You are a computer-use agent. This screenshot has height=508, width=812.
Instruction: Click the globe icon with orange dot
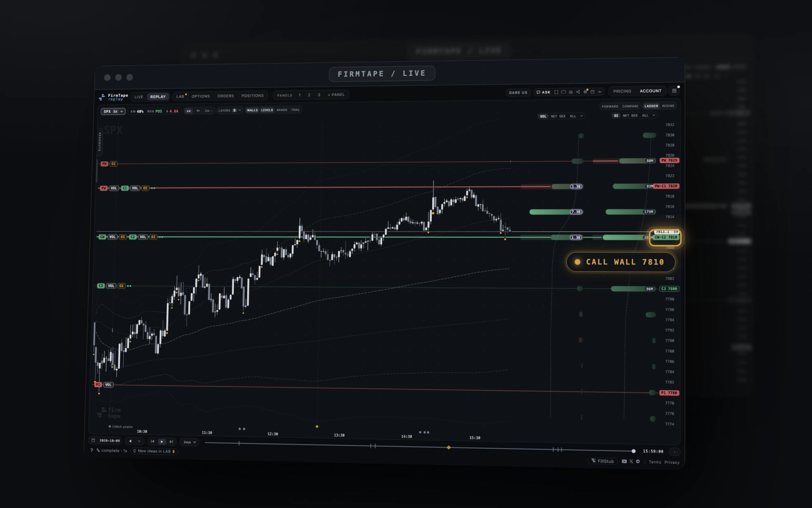pyautogui.click(x=585, y=92)
